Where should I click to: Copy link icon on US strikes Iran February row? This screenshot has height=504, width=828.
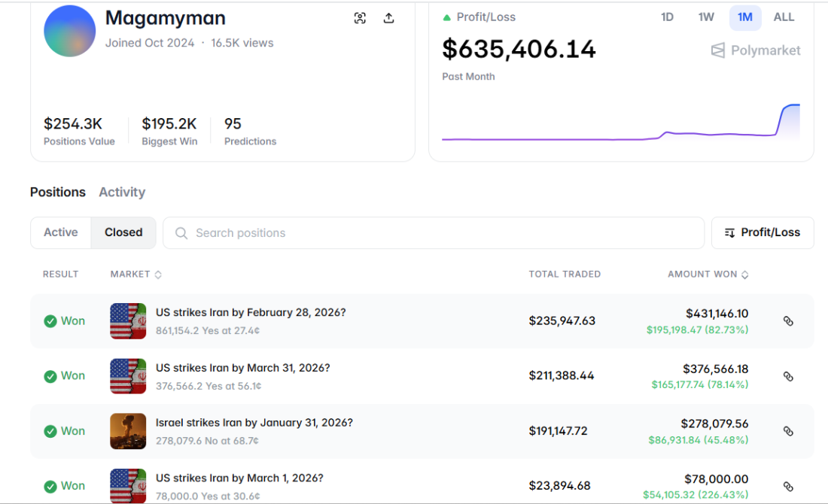[x=788, y=320]
